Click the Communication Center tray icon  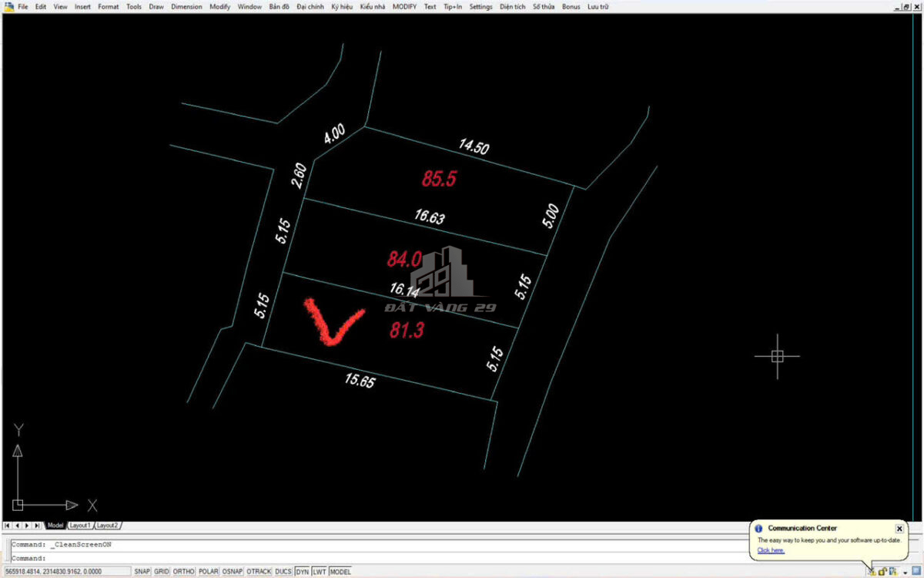click(871, 571)
